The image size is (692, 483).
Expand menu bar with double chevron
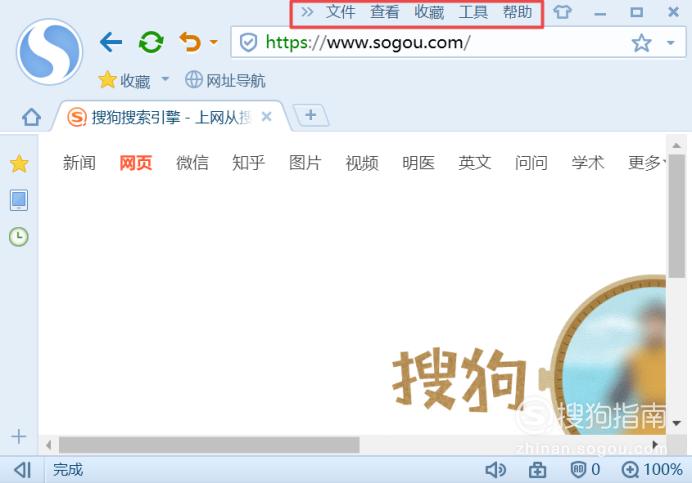(x=307, y=12)
